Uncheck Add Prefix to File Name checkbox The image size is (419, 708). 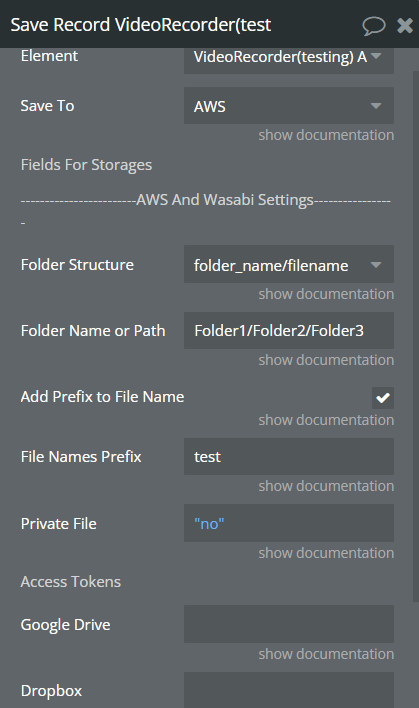pos(383,398)
